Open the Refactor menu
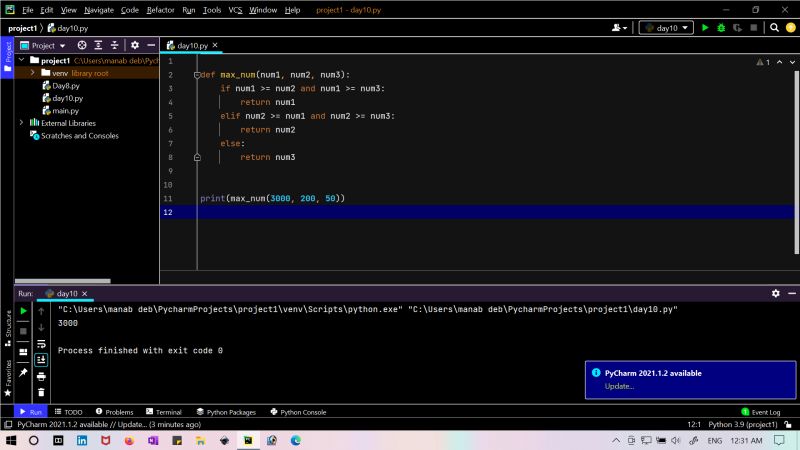Viewport: 800px width, 450px height. (160, 10)
